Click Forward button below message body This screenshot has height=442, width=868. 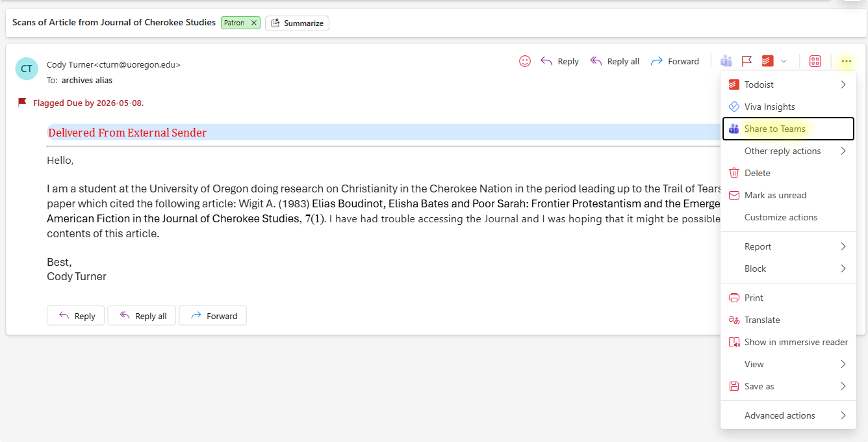tap(212, 316)
